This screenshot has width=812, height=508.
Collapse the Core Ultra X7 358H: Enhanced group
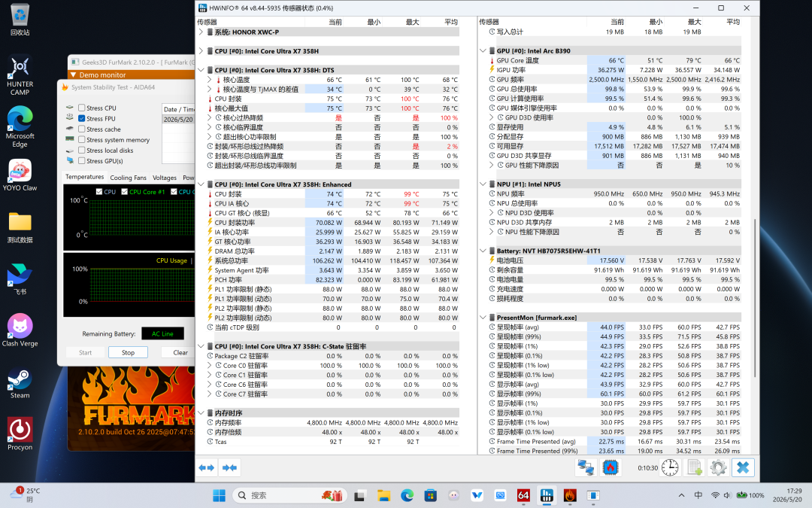[x=201, y=184]
